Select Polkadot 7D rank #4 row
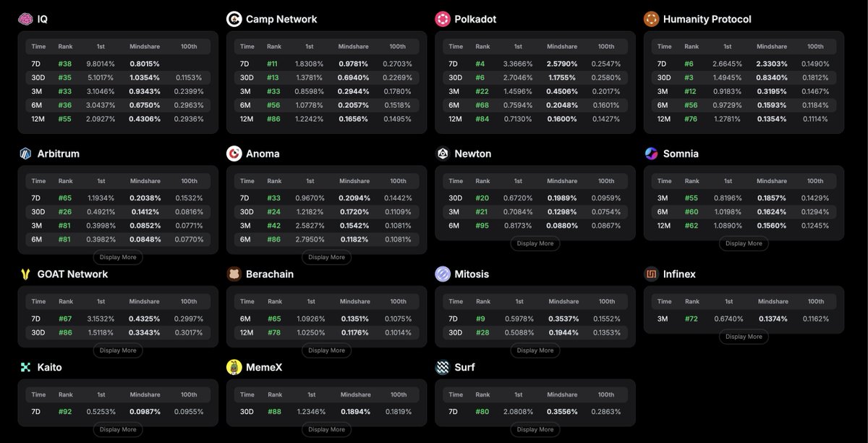Screen dimensions: 868x443 tap(535, 64)
